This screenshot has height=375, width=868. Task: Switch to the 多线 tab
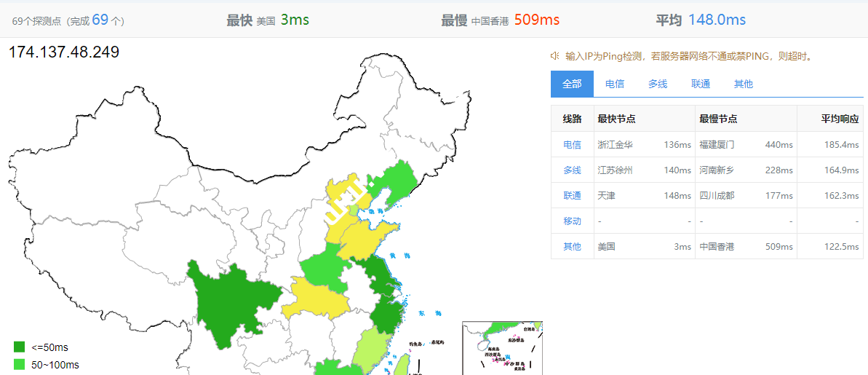coord(658,84)
